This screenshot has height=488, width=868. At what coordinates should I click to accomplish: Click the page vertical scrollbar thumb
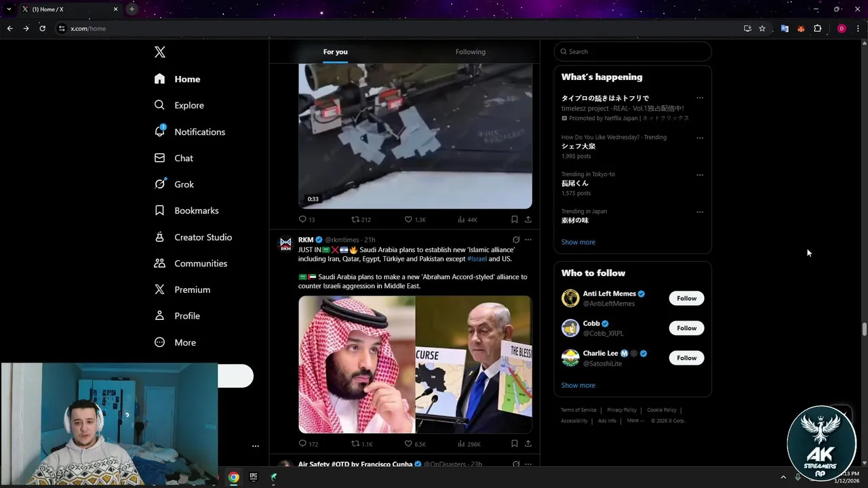click(x=864, y=329)
